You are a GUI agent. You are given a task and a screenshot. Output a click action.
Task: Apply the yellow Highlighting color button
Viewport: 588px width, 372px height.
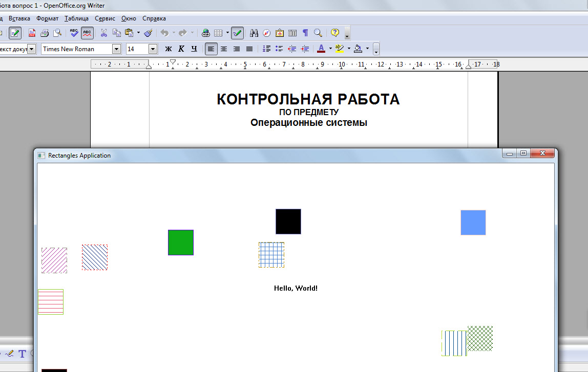tap(340, 49)
